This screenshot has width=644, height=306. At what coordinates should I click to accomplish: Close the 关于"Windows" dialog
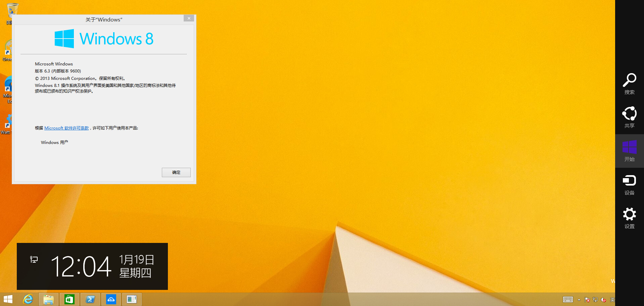[x=189, y=18]
